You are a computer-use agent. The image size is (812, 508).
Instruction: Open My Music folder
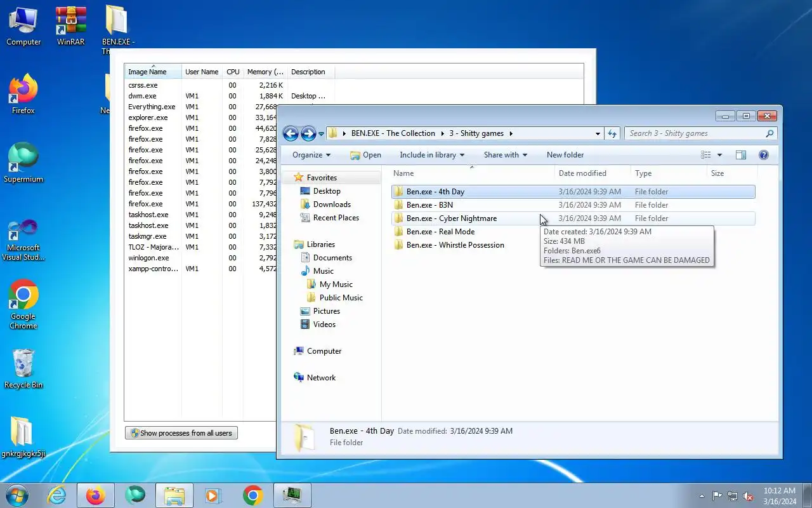click(x=336, y=284)
